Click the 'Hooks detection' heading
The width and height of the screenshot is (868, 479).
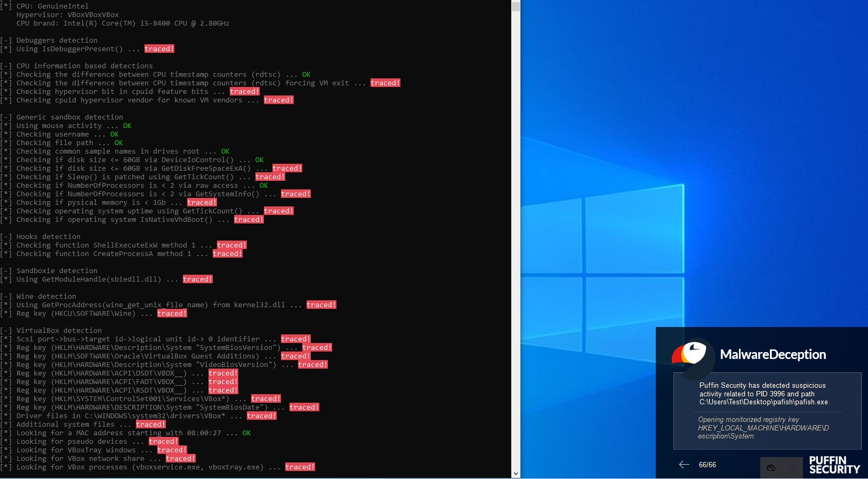(x=41, y=237)
